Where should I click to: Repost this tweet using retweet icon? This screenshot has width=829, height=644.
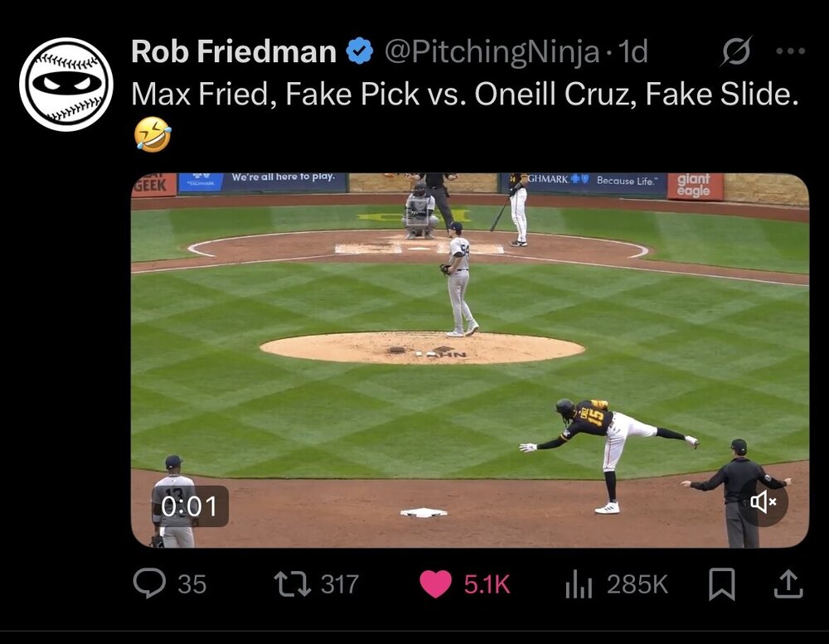(x=291, y=583)
